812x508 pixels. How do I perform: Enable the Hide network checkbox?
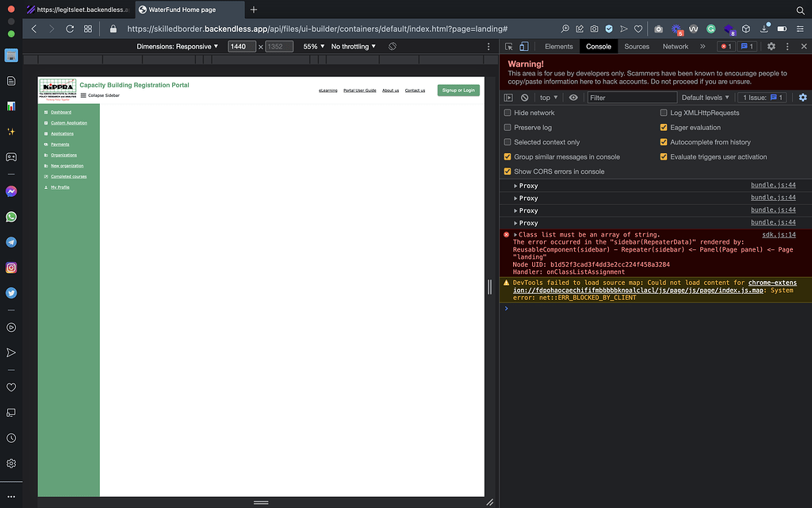click(507, 112)
